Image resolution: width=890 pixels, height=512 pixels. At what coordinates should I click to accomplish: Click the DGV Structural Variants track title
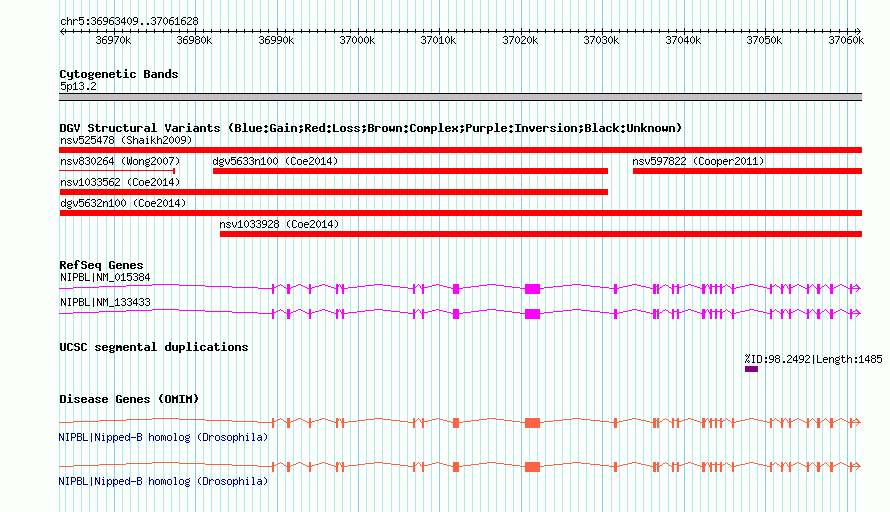[371, 128]
